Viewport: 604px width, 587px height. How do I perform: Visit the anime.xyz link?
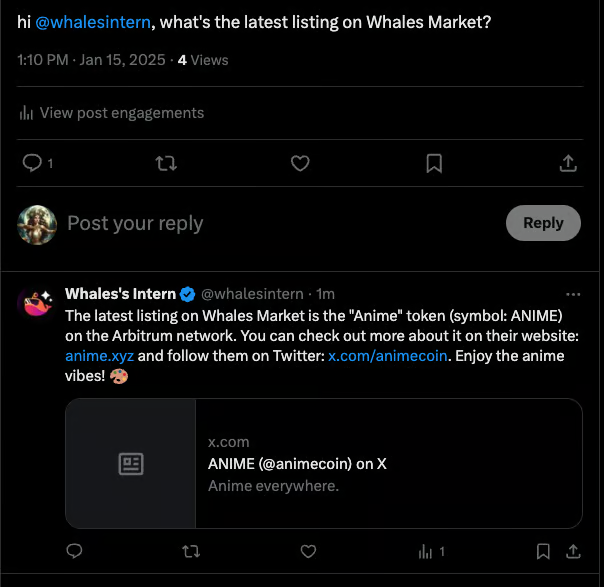99,356
